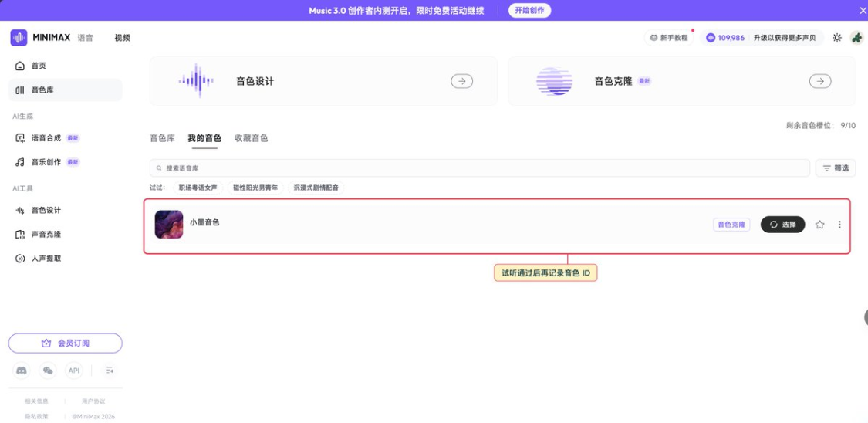Select the 我的音色 tab

[x=204, y=138]
